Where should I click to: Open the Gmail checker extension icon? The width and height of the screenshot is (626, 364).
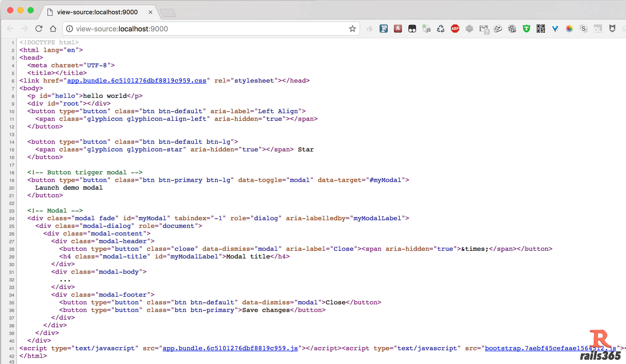(x=483, y=29)
